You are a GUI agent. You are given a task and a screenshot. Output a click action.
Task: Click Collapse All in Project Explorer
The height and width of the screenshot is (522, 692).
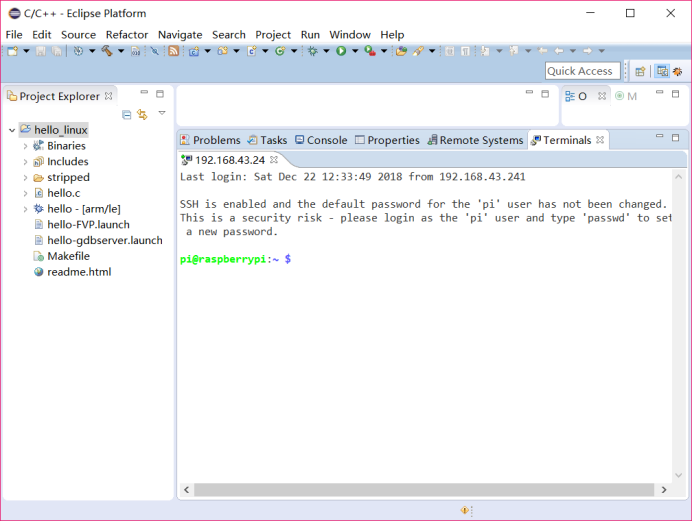[127, 115]
